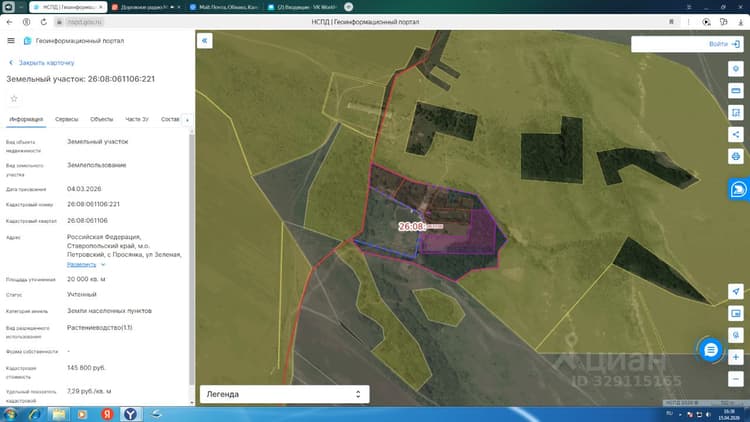This screenshot has width=750, height=422.
Task: Open the minimap overview icon
Action: click(736, 313)
